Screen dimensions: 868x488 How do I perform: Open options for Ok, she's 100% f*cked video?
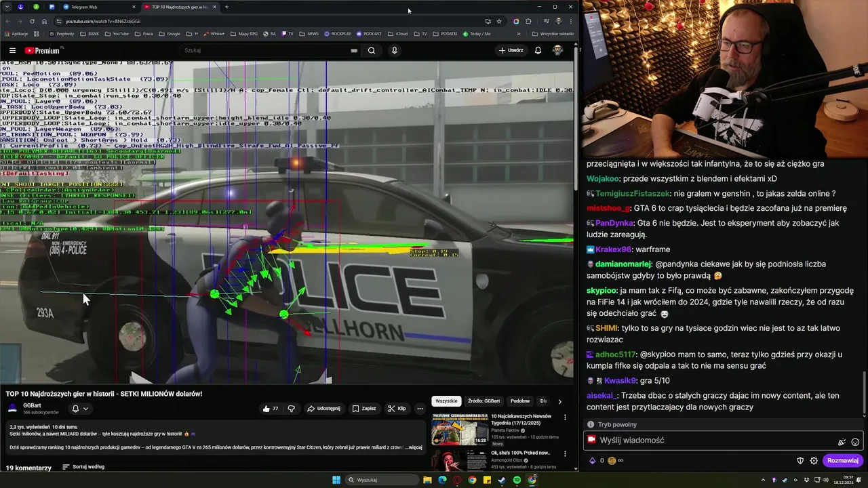pyautogui.click(x=565, y=453)
